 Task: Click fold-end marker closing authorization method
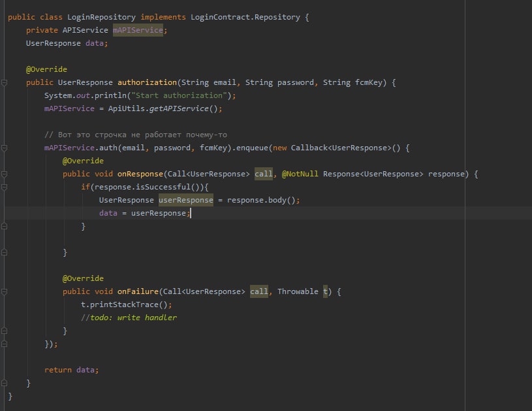pos(5,383)
